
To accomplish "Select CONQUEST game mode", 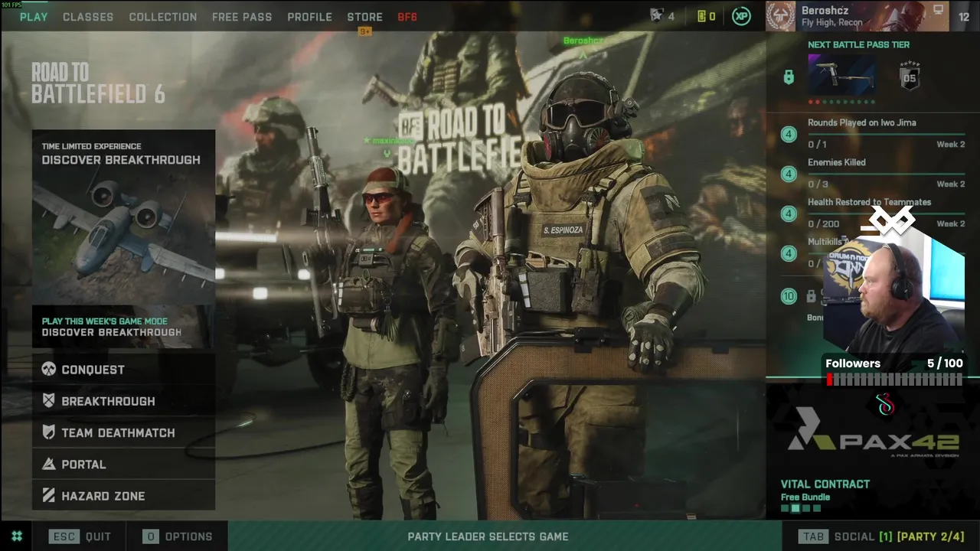I will click(123, 370).
